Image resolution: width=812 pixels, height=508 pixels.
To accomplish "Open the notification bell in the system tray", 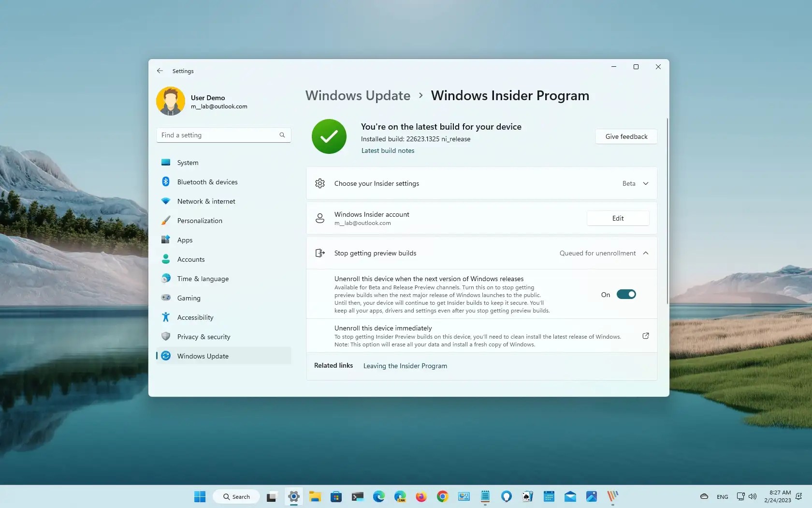I will point(798,496).
